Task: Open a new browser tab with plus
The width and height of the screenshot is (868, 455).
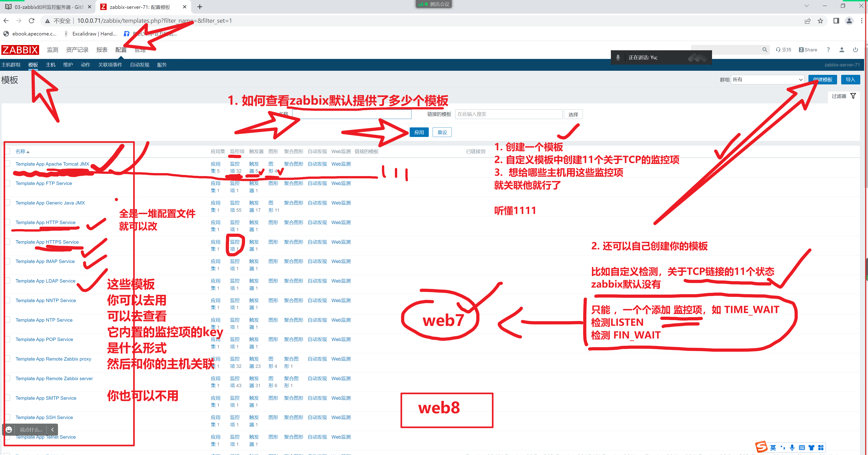Action: click(x=200, y=7)
